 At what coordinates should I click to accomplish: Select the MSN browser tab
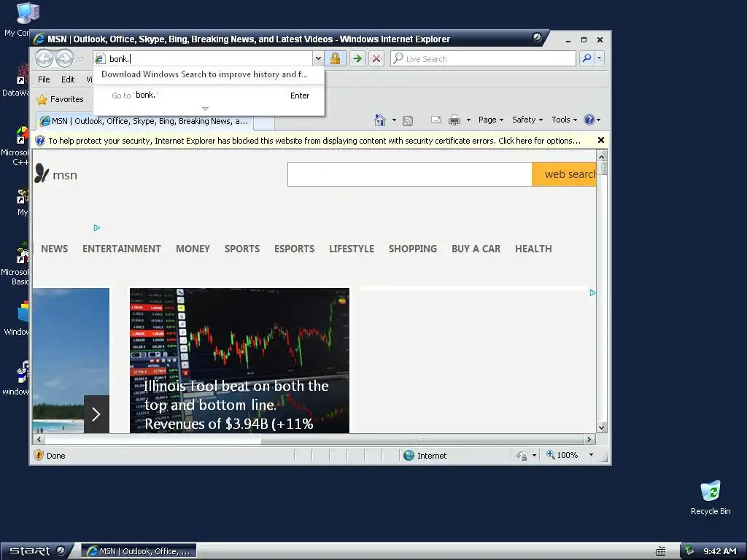point(145,121)
